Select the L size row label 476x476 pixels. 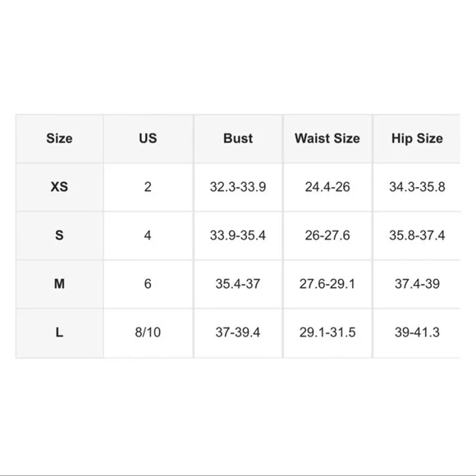coord(59,332)
